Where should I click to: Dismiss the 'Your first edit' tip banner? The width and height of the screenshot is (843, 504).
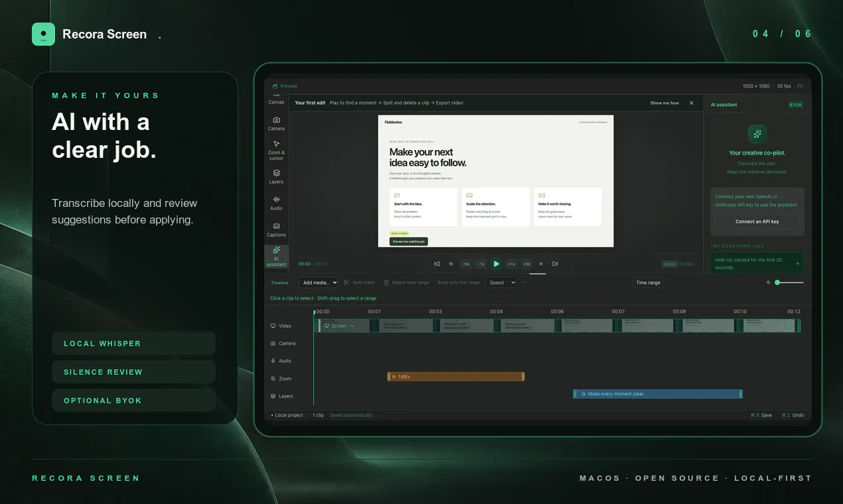691,103
